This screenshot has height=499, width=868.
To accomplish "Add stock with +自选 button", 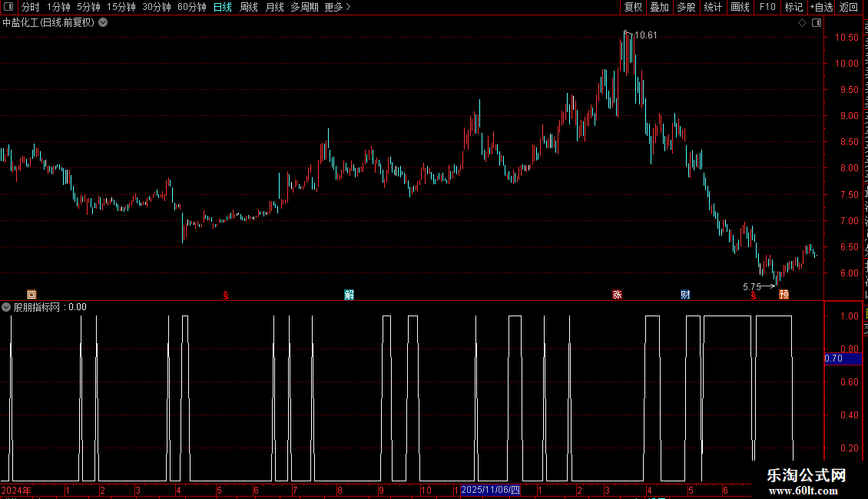I will 821,7.
